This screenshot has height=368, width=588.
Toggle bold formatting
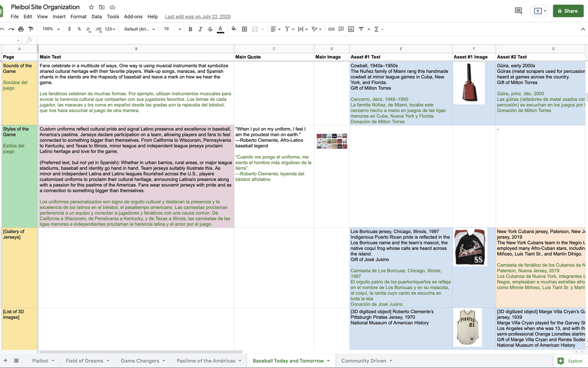(190, 29)
